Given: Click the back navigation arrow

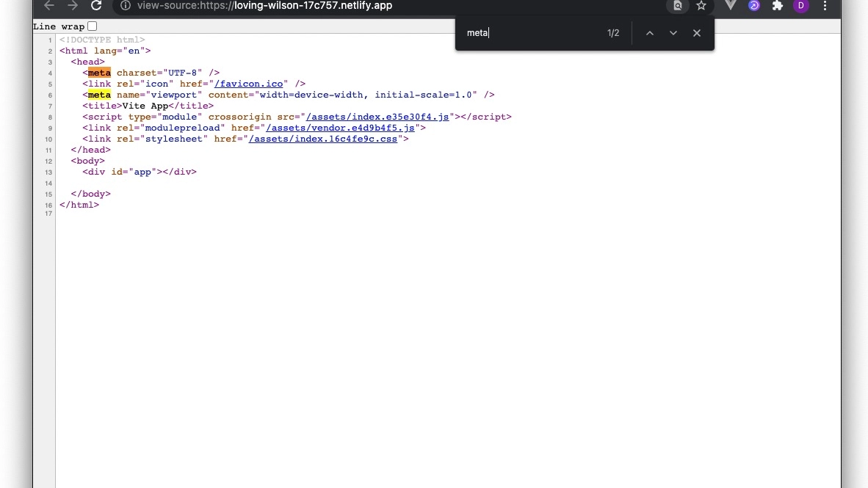Looking at the screenshot, I should pyautogui.click(x=48, y=6).
